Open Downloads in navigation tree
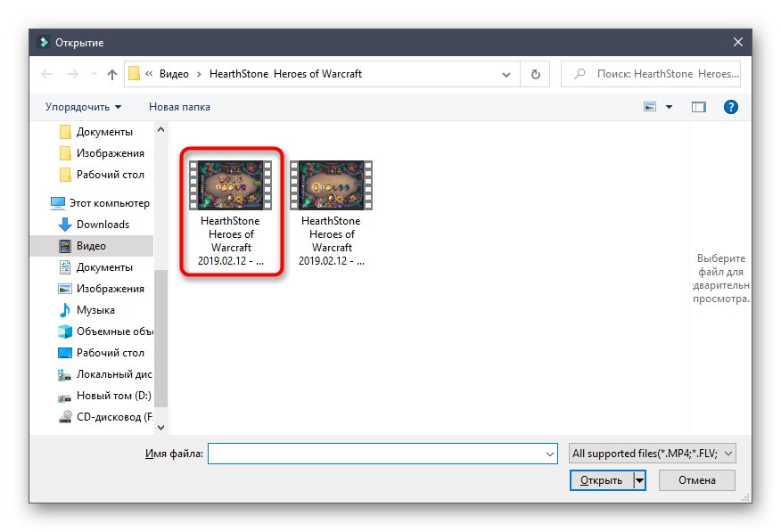Viewport: 781px width, 532px height. (94, 225)
